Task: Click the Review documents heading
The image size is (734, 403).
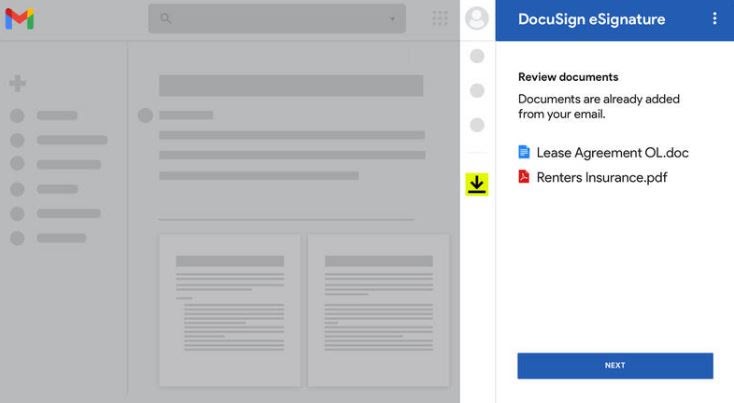Action: [x=568, y=77]
